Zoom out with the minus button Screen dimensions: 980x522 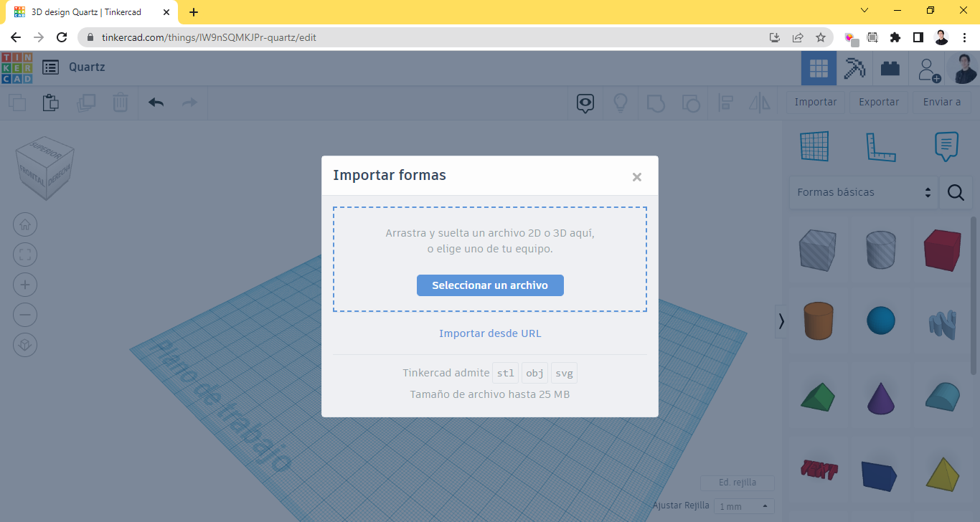pos(25,315)
